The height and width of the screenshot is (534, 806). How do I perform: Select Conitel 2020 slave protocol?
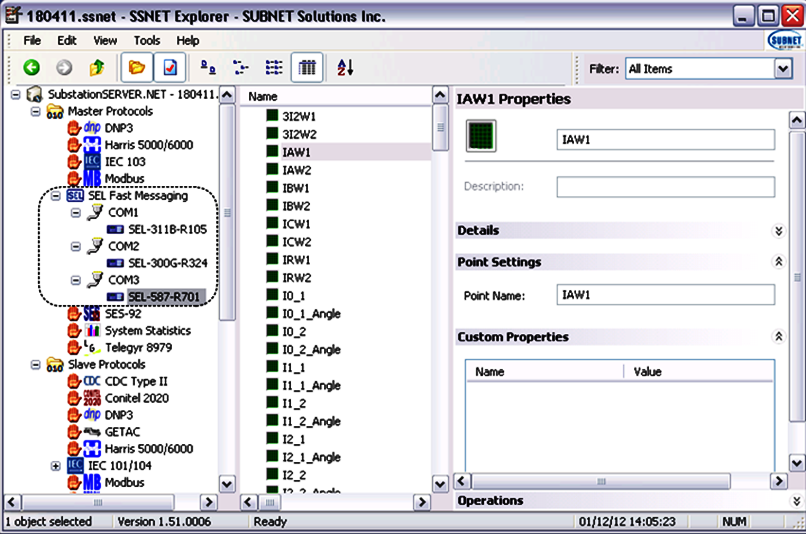[137, 398]
